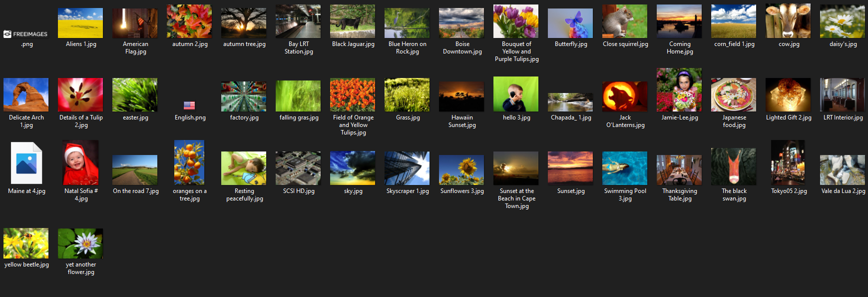
Task: Click Natal Sofia # 4.jpg thumbnail
Action: click(x=80, y=162)
